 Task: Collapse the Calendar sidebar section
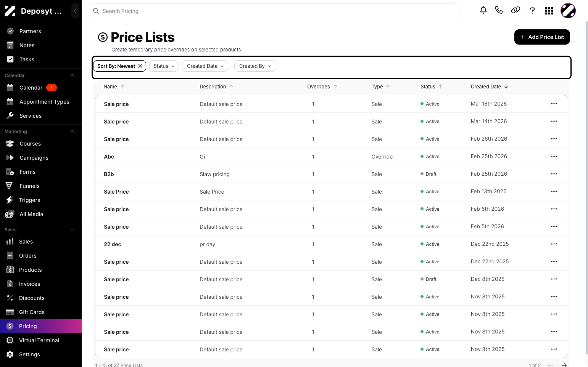point(72,75)
